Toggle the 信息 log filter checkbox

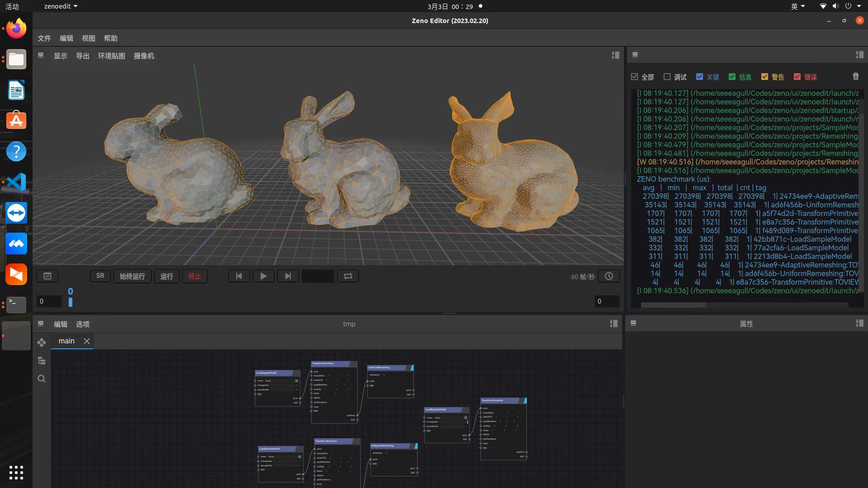pos(732,77)
